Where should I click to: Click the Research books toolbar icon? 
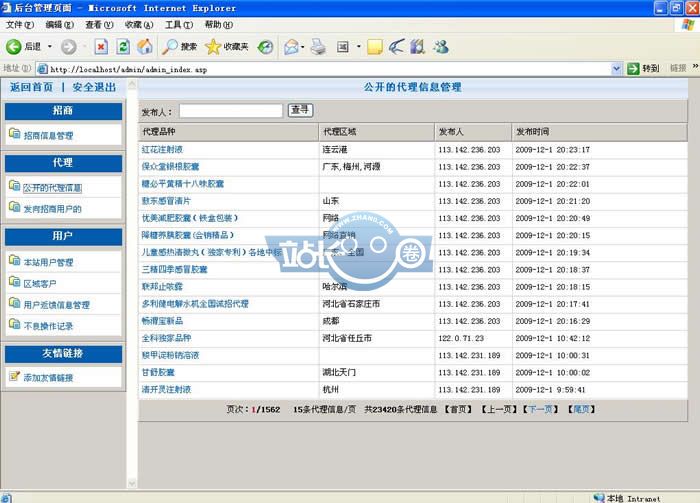coord(418,46)
